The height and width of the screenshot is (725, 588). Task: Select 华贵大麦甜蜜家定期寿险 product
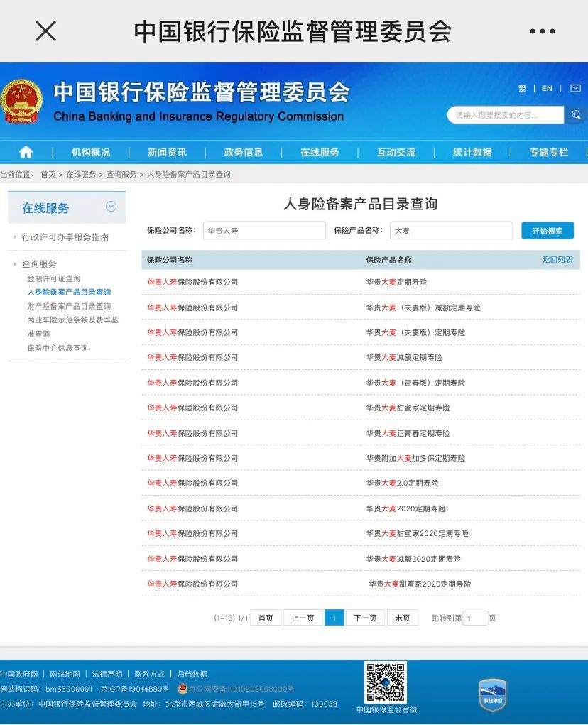pos(408,408)
